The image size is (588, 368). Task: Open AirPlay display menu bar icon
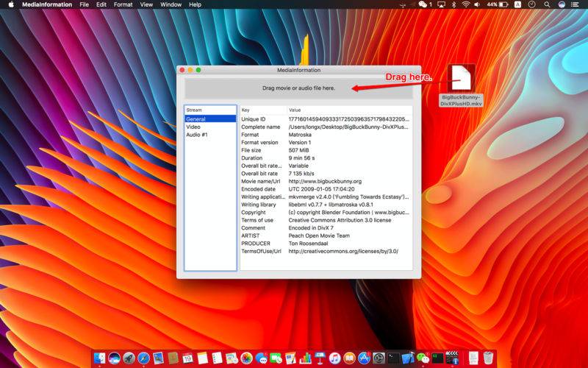point(442,4)
